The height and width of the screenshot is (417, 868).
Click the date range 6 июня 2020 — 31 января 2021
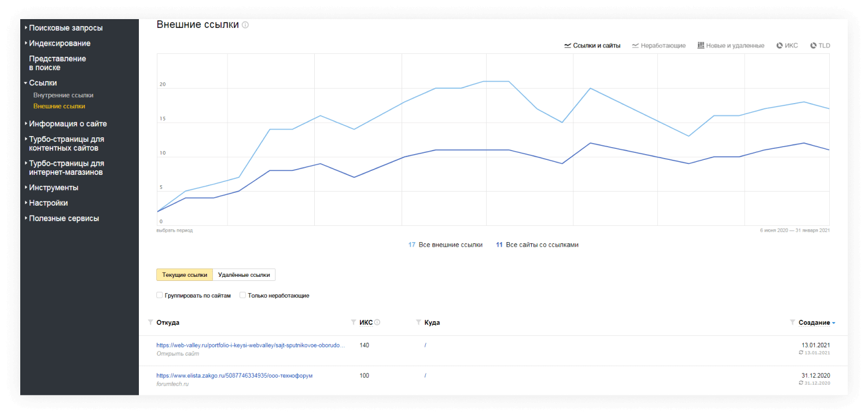coord(795,231)
